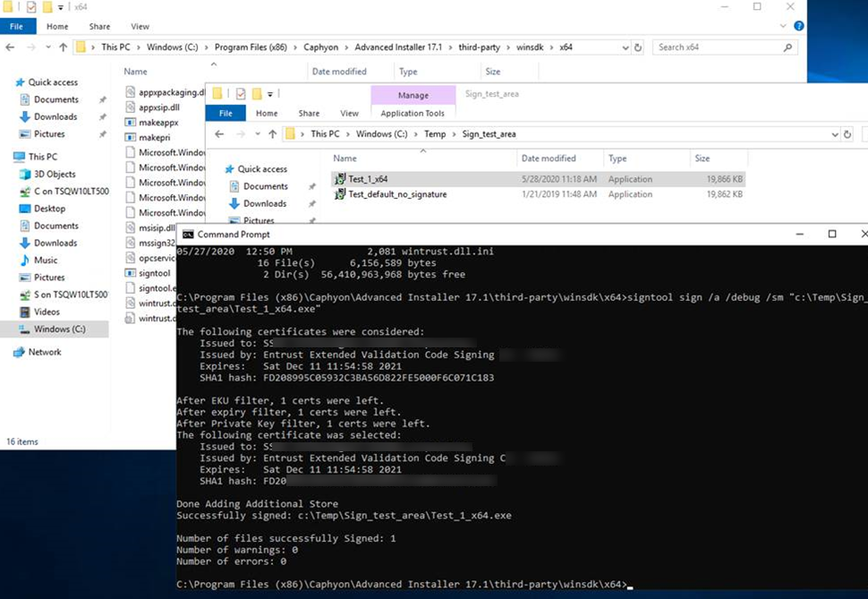Screen dimensions: 868x599
Task: Open Videos folder in sidebar
Action: click(x=47, y=312)
